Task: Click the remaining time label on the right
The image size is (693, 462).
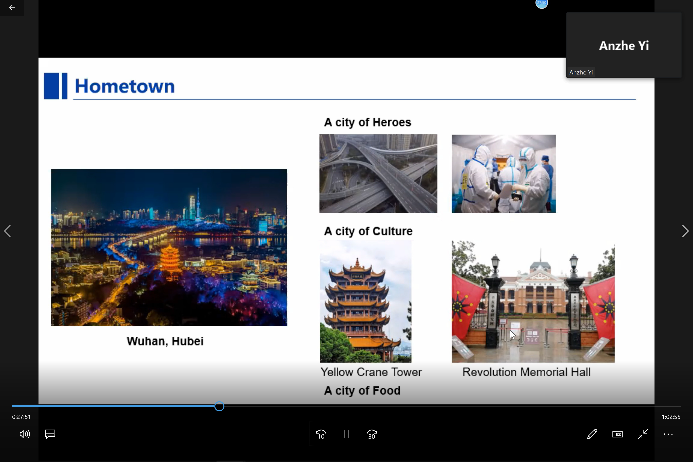Action: (670, 417)
